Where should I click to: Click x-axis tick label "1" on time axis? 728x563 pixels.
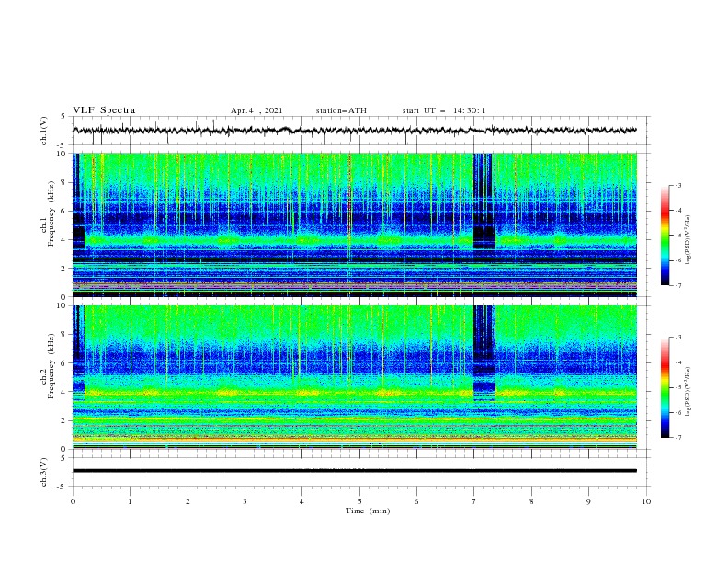click(130, 501)
